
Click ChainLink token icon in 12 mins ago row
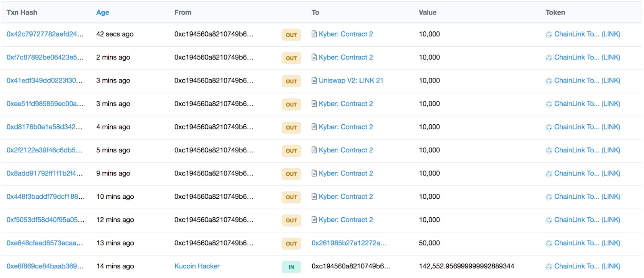(549, 220)
